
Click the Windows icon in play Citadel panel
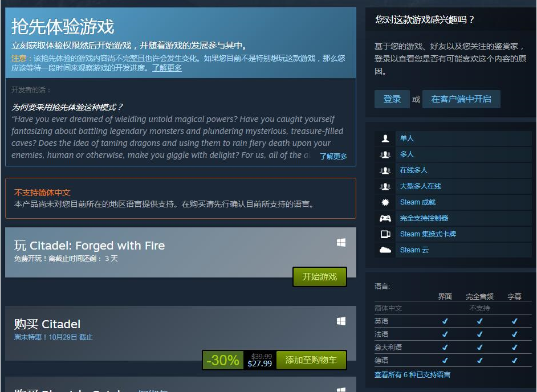click(341, 243)
